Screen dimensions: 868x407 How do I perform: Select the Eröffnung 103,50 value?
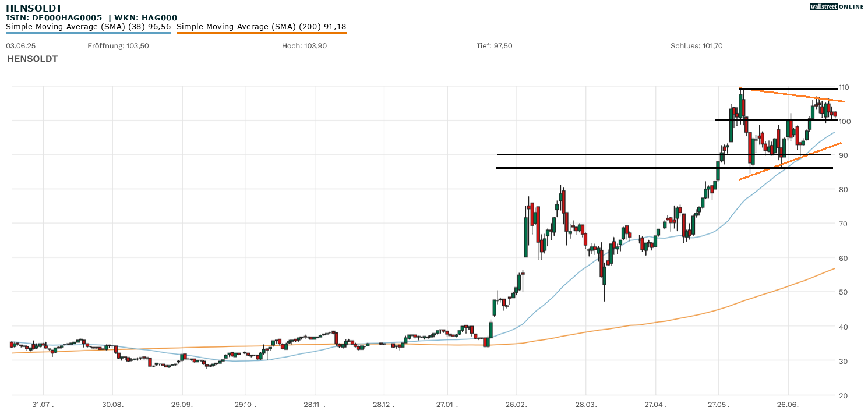click(118, 46)
